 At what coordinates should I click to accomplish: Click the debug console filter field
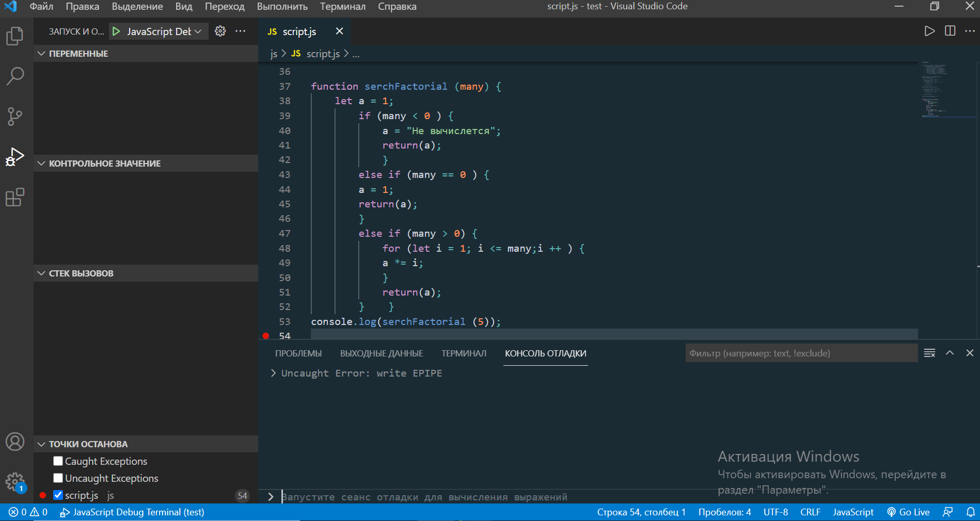pyautogui.click(x=801, y=353)
